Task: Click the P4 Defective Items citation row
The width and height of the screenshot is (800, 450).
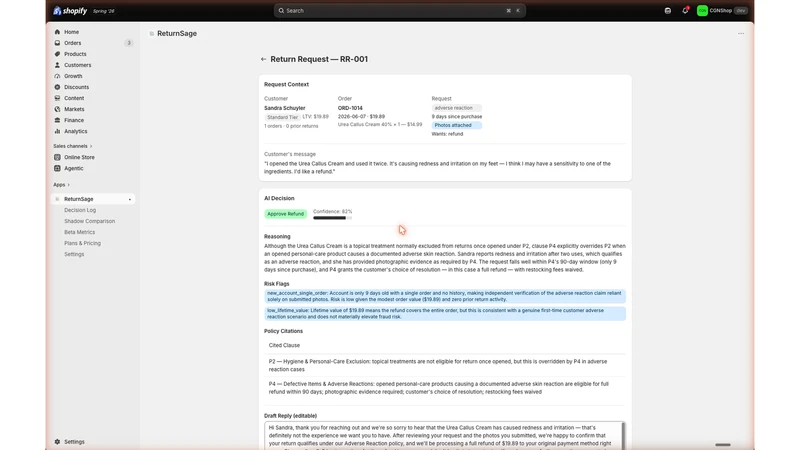Action: [x=444, y=388]
